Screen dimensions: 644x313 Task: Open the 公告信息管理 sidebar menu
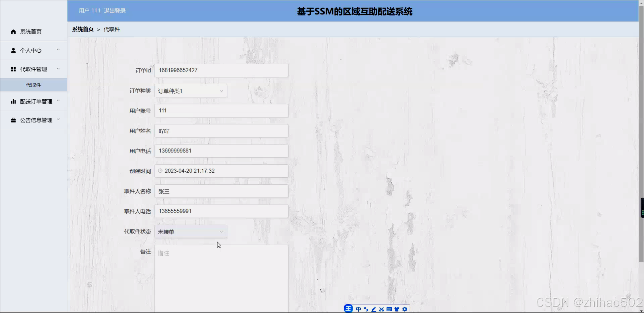[x=36, y=120]
